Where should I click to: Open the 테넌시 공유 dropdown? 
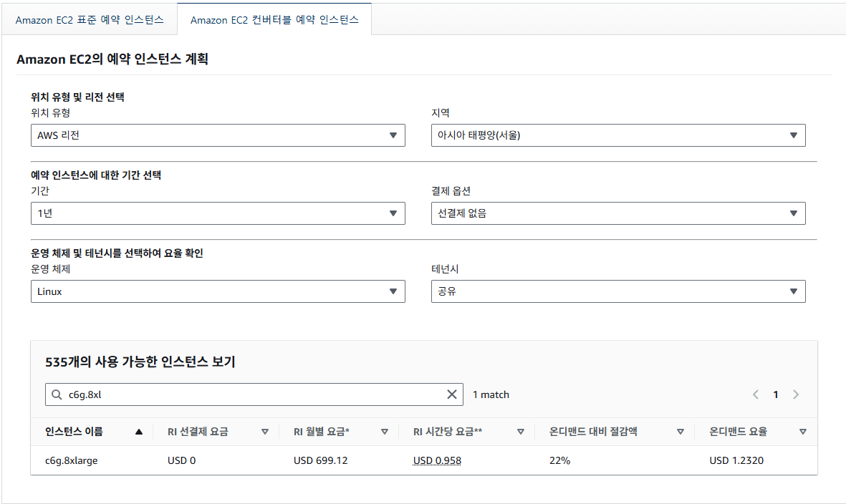(x=618, y=291)
